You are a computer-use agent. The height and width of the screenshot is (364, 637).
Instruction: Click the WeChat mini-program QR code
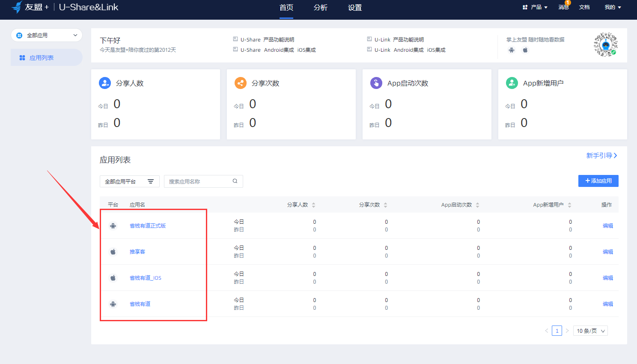coord(606,44)
